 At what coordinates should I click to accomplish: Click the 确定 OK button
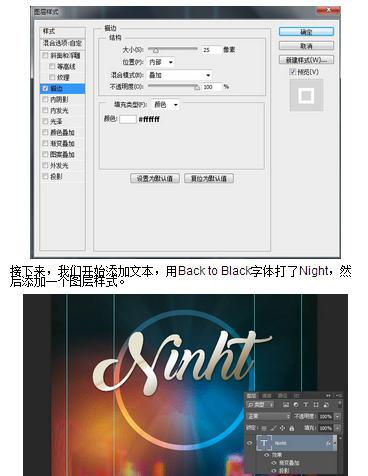306,32
